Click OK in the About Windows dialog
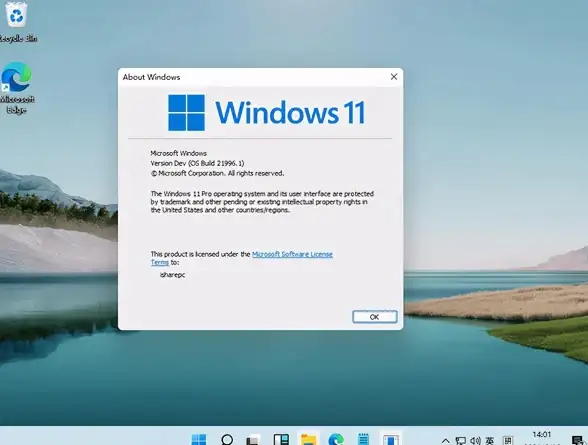 [x=375, y=317]
